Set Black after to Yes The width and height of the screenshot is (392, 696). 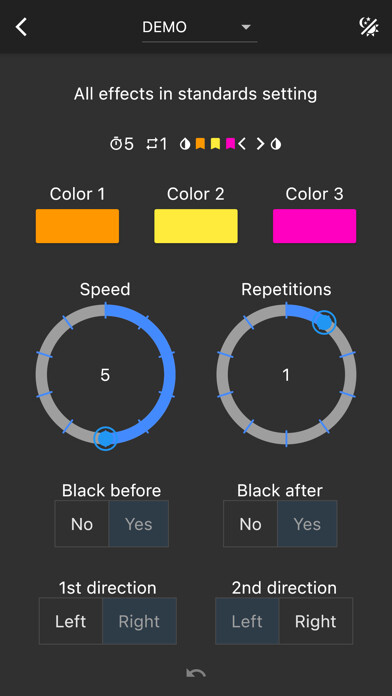point(307,524)
